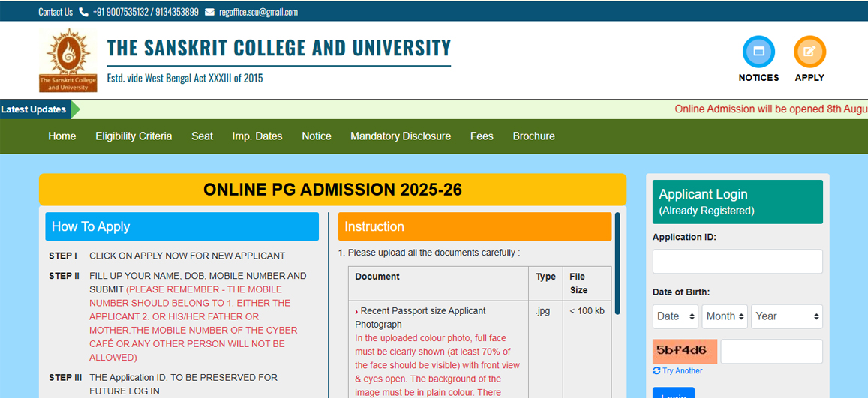Click the Latest Updates label
868x398 pixels.
click(x=33, y=109)
